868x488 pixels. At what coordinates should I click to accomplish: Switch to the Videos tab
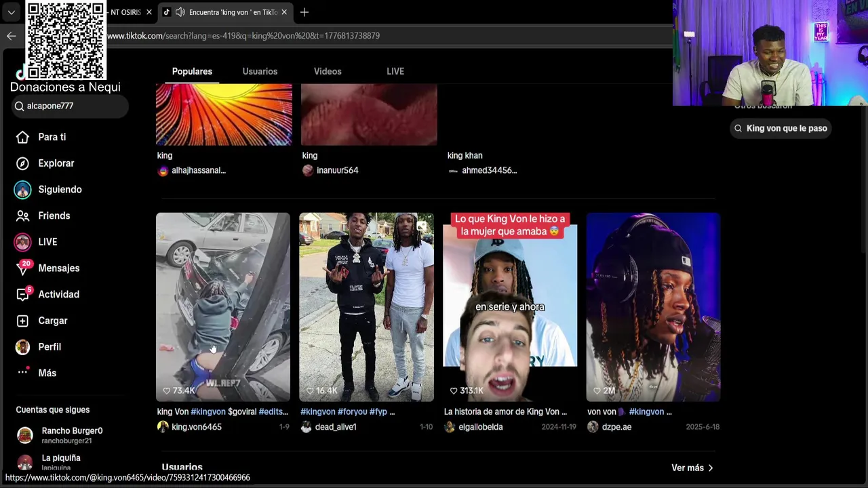[x=328, y=71]
